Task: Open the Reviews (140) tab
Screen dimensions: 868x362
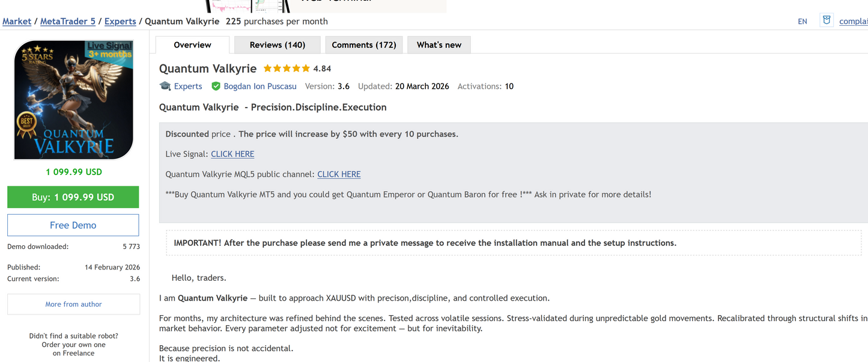Action: pos(277,45)
